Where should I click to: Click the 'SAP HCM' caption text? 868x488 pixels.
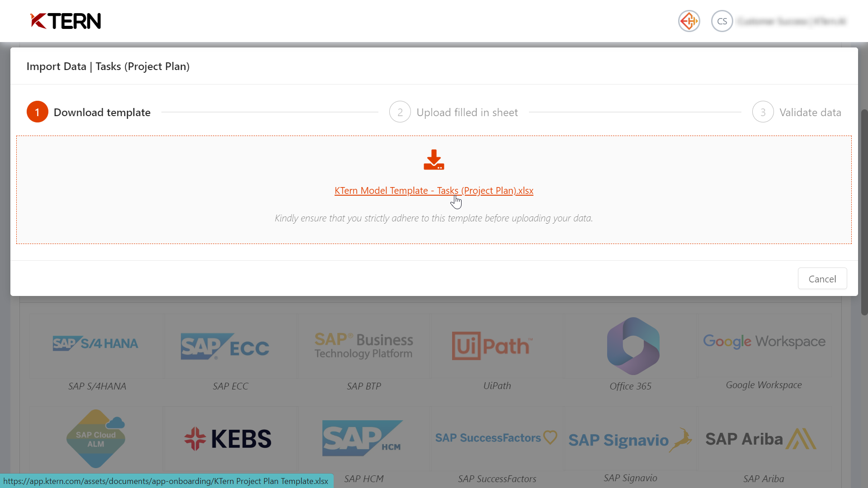coord(364,479)
